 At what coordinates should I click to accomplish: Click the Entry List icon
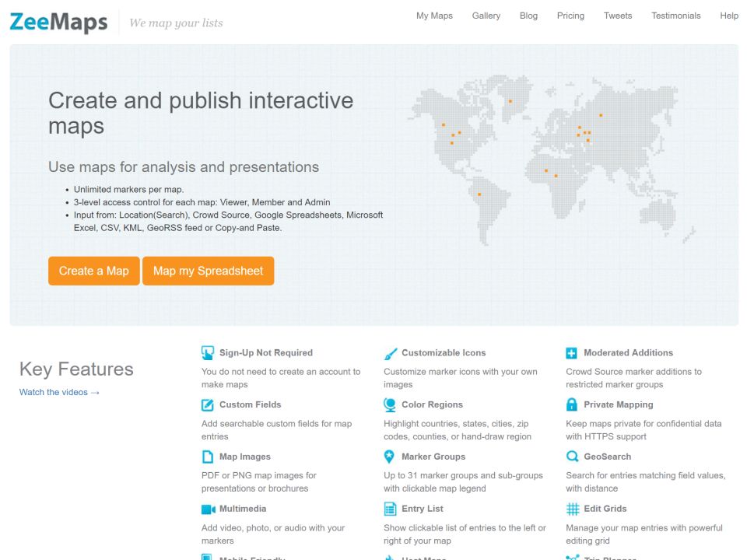pos(390,509)
